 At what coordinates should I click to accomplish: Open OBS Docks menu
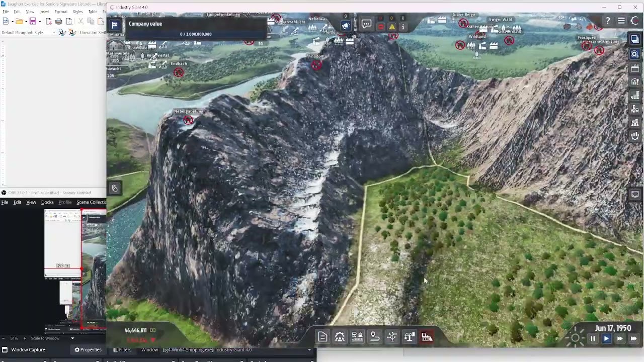pos(47,202)
